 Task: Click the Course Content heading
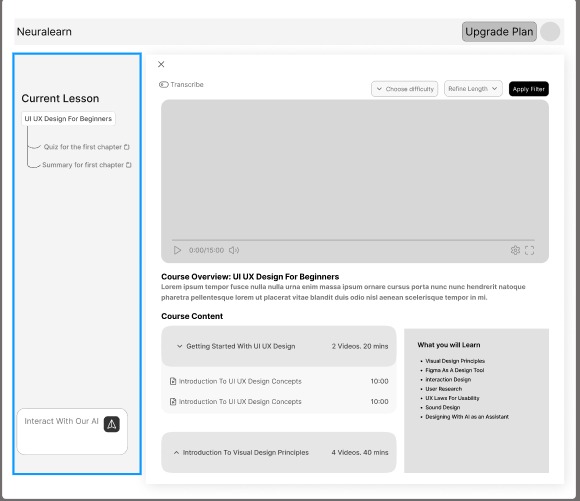point(192,316)
